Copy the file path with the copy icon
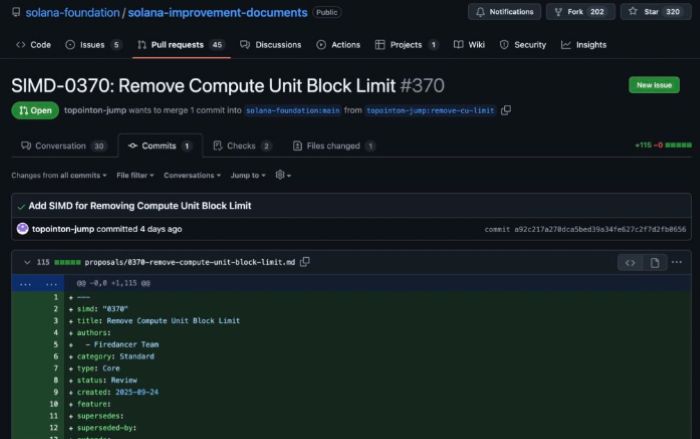 click(304, 262)
